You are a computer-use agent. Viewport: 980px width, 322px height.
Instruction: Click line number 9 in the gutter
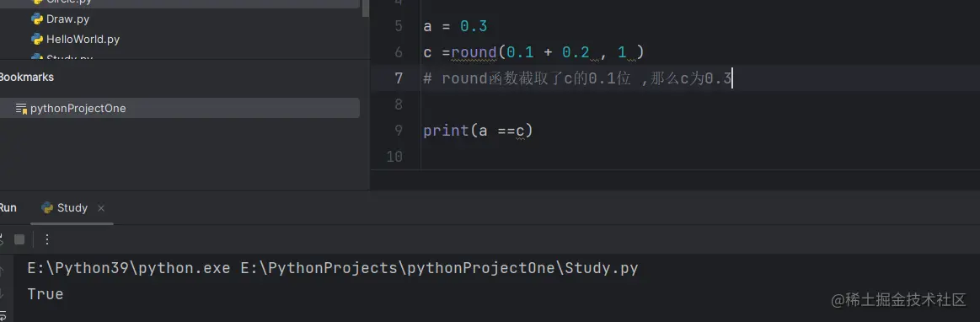tap(399, 131)
